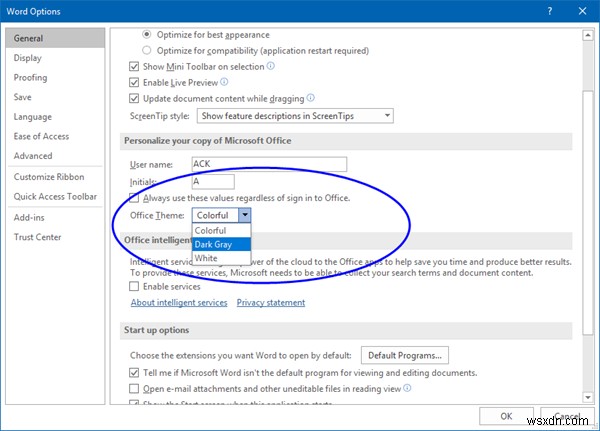Screen dimensions: 600x431
Task: Check Enable services checkbox
Action: 134,286
